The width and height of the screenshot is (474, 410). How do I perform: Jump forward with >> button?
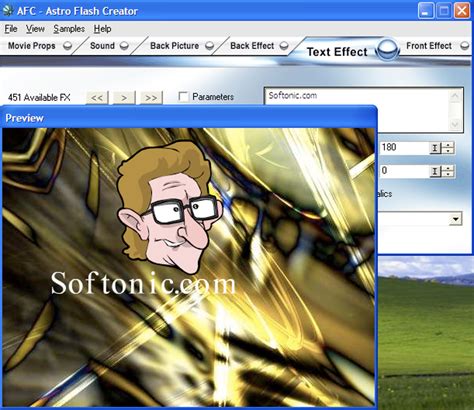coord(151,98)
